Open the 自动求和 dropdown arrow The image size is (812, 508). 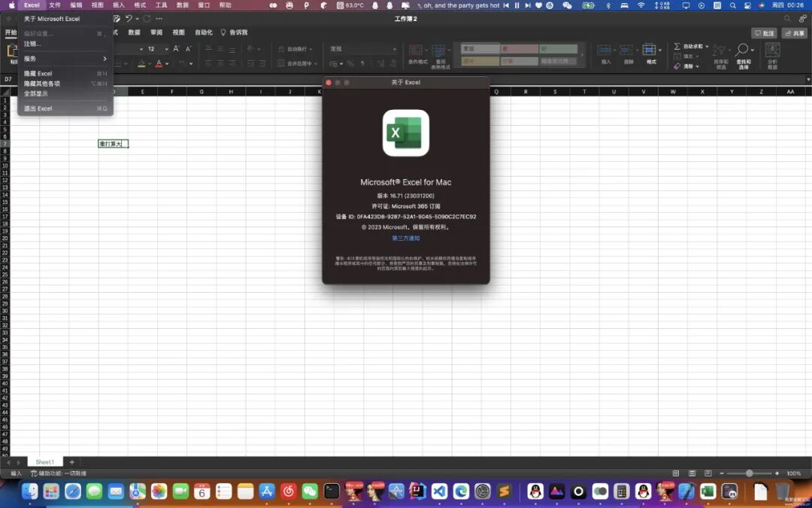click(707, 46)
